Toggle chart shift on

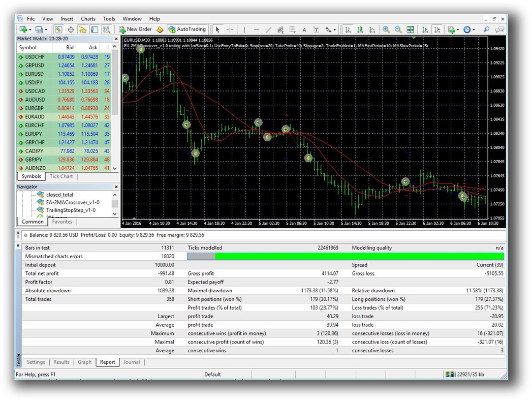coord(435,29)
